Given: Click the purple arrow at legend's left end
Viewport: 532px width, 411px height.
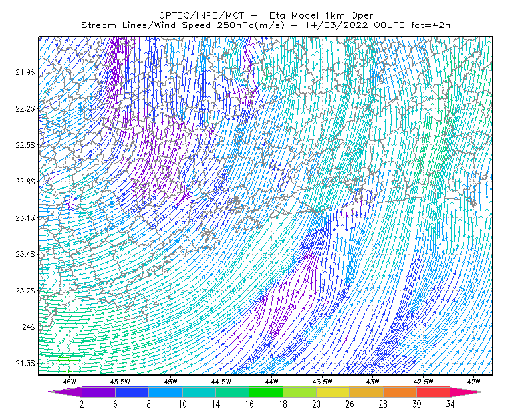Looking at the screenshot, I should tap(65, 392).
